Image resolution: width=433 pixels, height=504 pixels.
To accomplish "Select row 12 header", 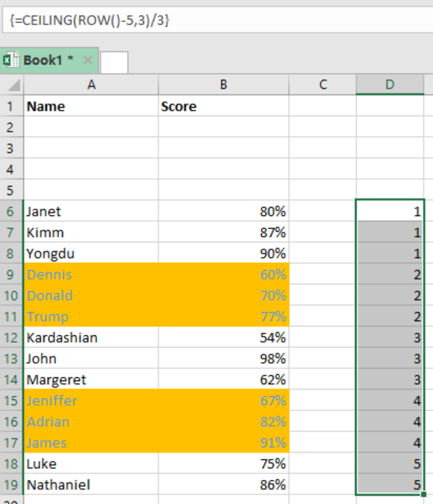I will 12,337.
